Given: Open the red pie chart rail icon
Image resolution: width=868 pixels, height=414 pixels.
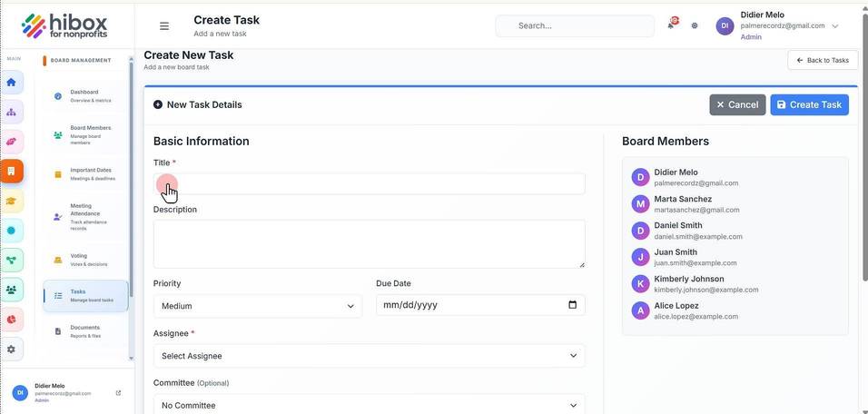Looking at the screenshot, I should [x=11, y=320].
